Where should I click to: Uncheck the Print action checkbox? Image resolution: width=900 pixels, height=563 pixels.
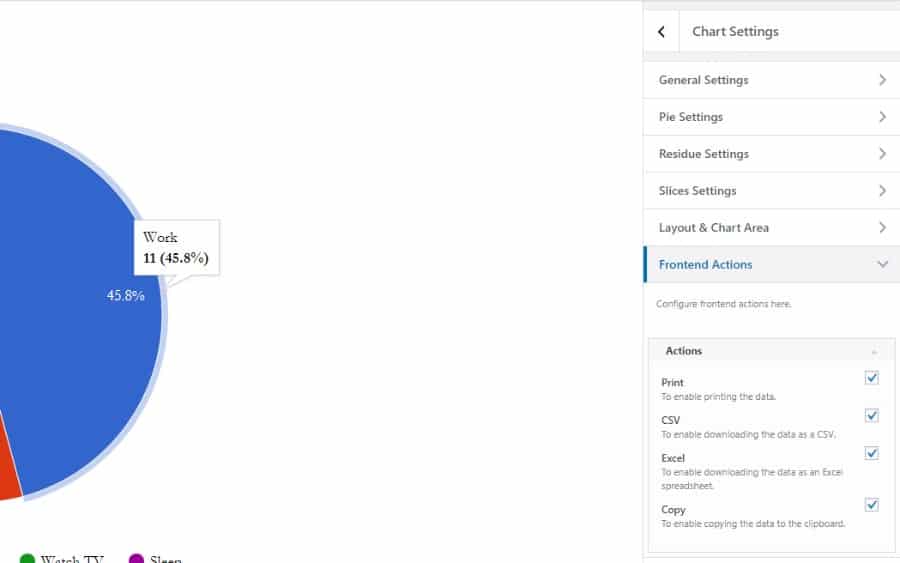click(x=871, y=378)
